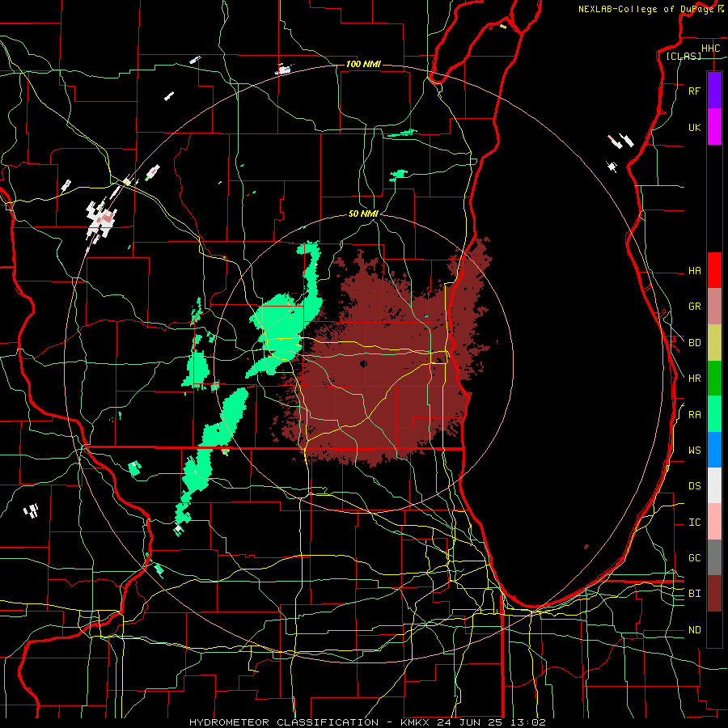Click the DS white legend swatch

[x=714, y=485]
